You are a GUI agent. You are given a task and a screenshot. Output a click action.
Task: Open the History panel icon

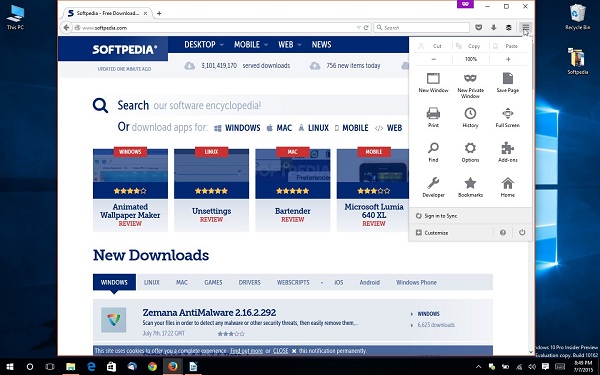pos(470,113)
